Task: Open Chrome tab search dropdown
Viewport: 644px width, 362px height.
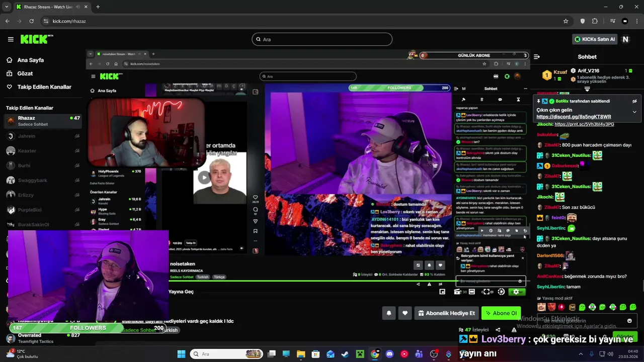Action: click(7, 7)
